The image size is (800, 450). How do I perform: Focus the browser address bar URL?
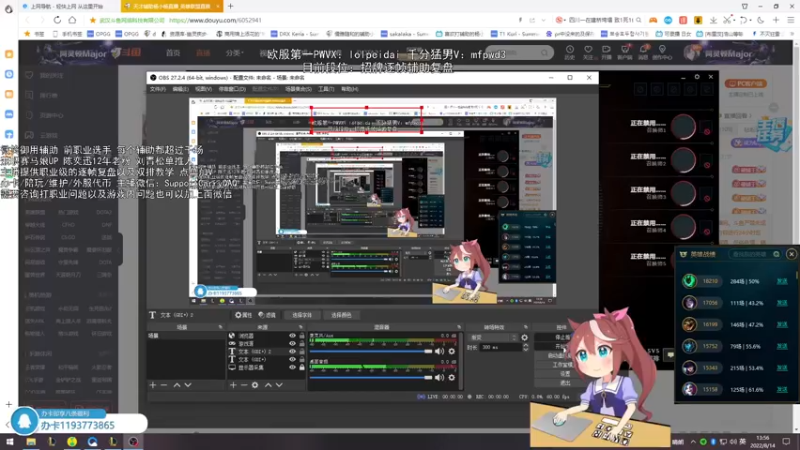point(215,20)
